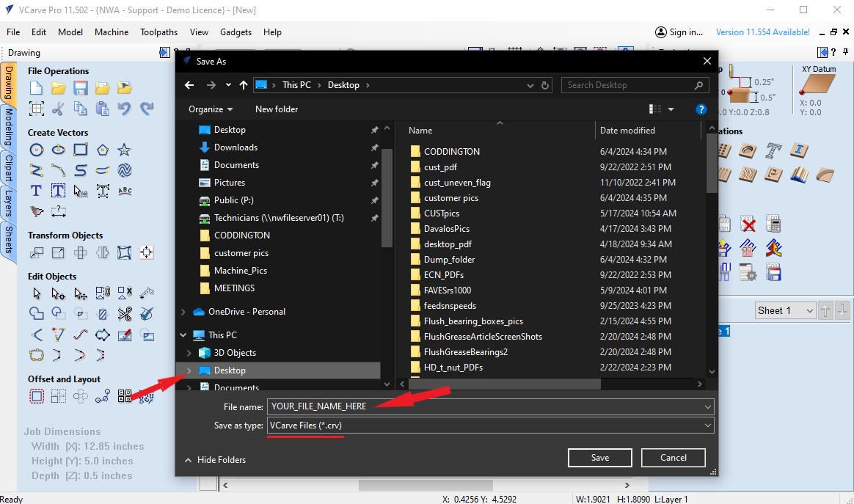
Task: Select the feedsnspeeds folder row
Action: point(450,306)
